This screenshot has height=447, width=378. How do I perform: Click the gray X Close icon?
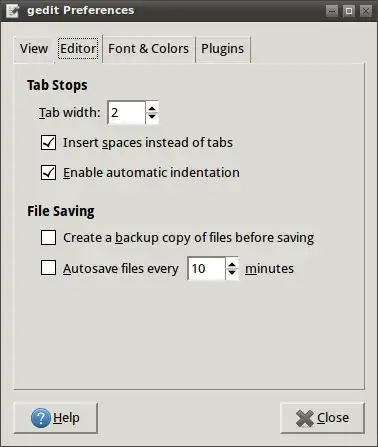coord(305,418)
